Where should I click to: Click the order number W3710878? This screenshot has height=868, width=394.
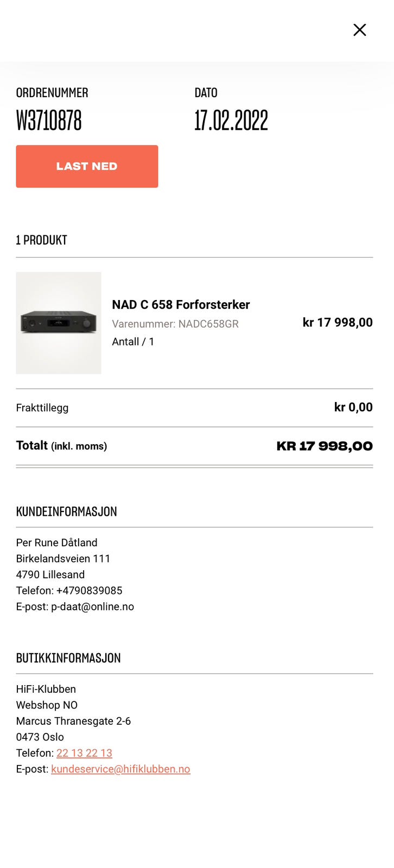(x=49, y=120)
